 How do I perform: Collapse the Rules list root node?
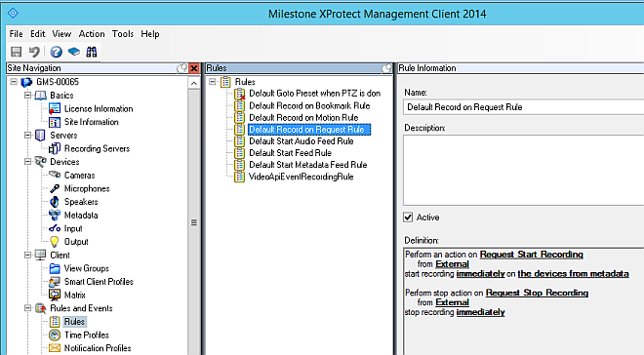click(213, 82)
